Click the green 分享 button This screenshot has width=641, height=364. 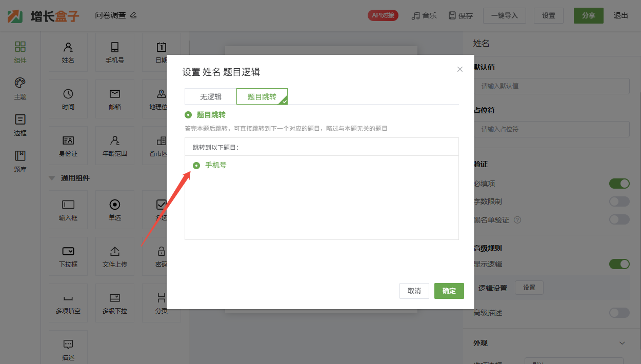(x=589, y=15)
